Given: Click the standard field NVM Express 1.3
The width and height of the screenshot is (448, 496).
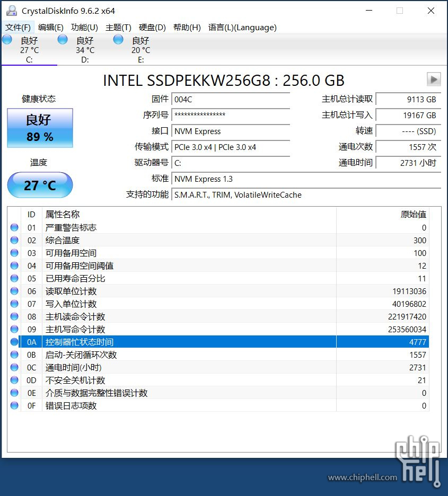Looking at the screenshot, I should point(306,179).
